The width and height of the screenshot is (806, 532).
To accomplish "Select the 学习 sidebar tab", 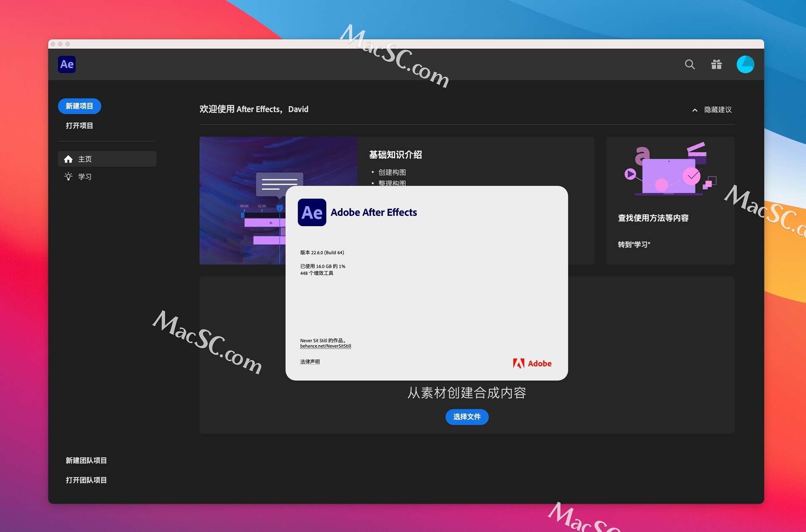I will pos(107,176).
